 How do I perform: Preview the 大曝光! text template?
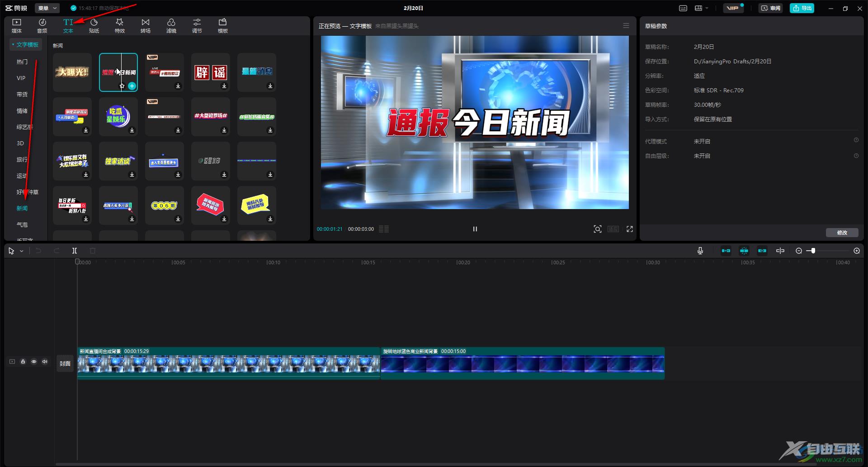(72, 72)
